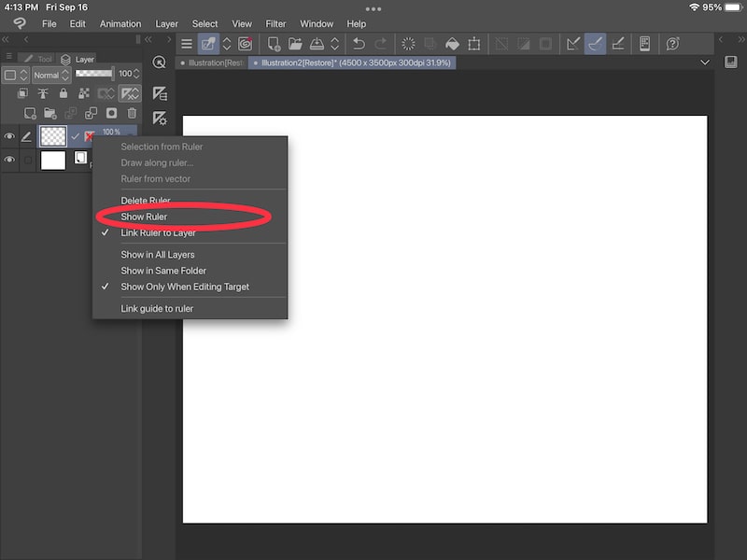The height and width of the screenshot is (560, 747).
Task: Expand the canvas tab list chevron
Action: point(705,61)
